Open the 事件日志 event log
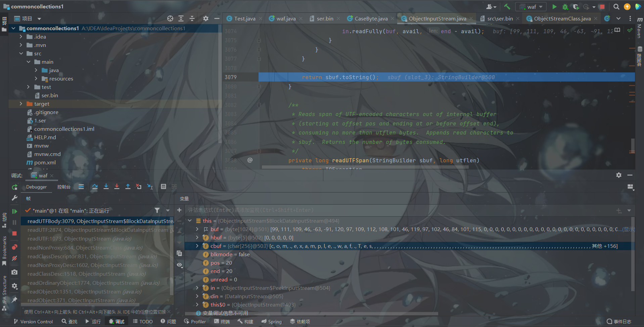 619,322
